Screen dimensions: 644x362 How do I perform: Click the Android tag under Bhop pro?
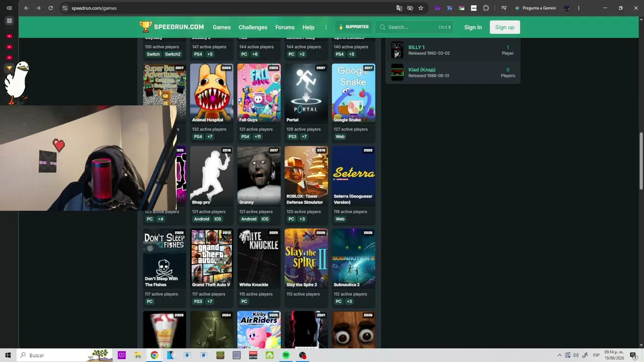[x=201, y=219]
